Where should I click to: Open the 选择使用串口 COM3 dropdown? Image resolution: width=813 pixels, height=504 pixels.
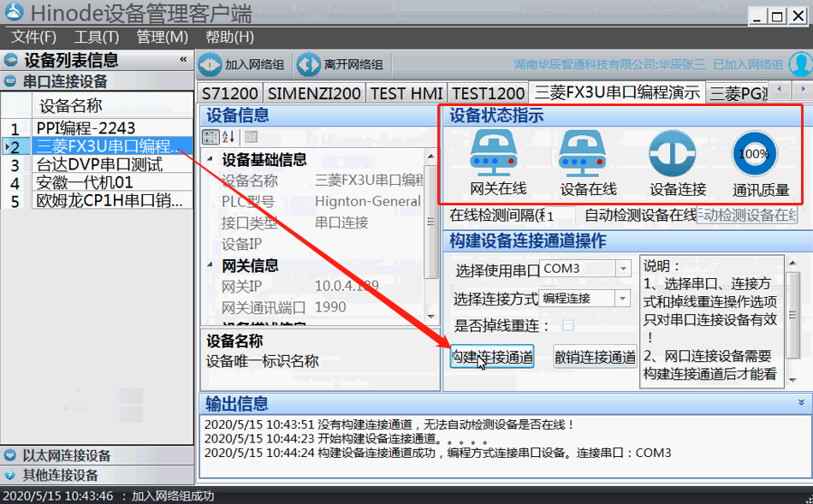pyautogui.click(x=622, y=269)
